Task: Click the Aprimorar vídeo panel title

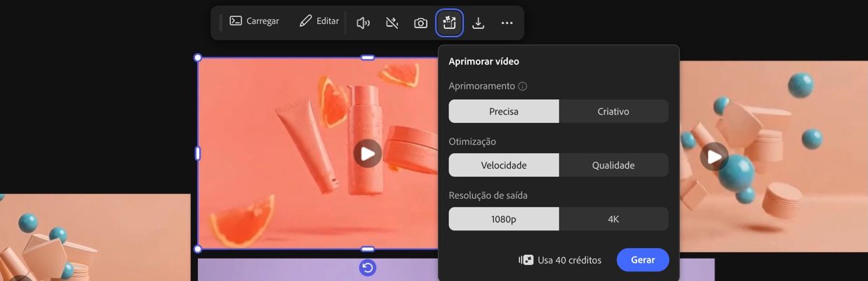Action: (483, 61)
